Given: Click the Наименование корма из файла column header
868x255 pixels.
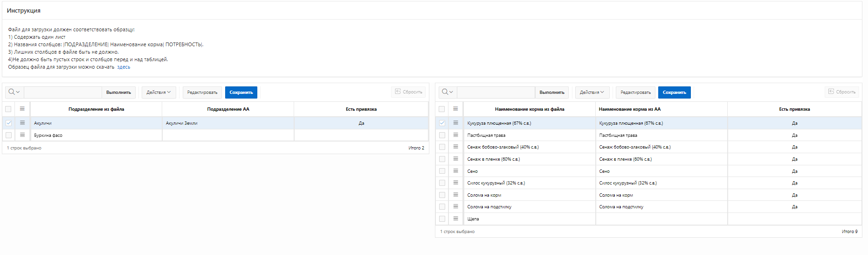Looking at the screenshot, I should (529, 109).
